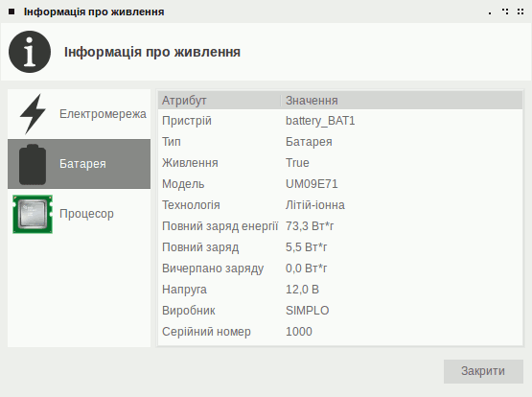Screen dimensions: 532x397
Task: Select the Напруга 12,0 В row
Action: click(x=340, y=290)
